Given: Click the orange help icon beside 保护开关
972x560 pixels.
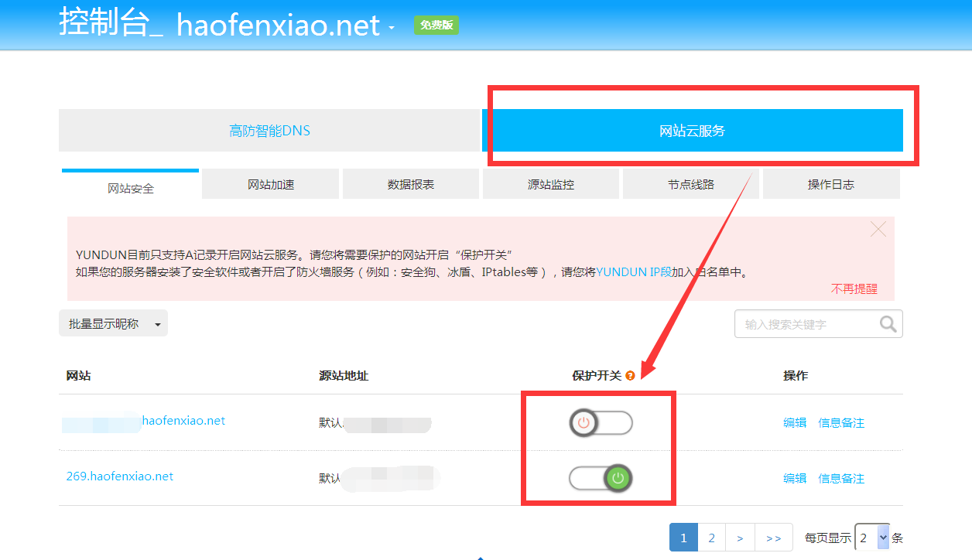Looking at the screenshot, I should (x=630, y=376).
